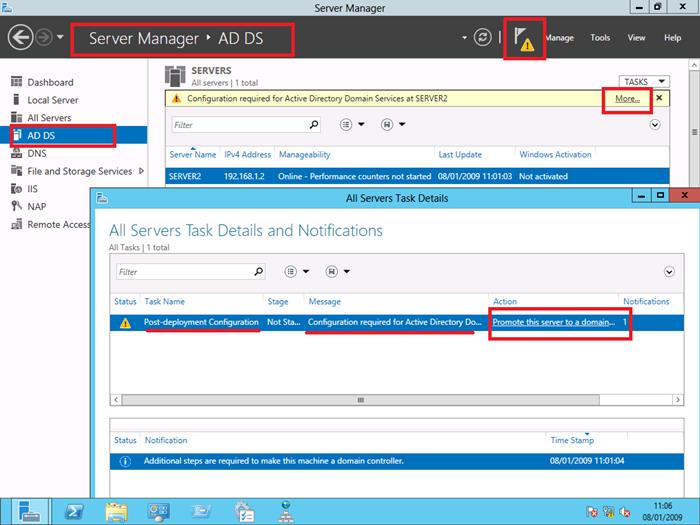The width and height of the screenshot is (700, 525).
Task: Launch PowerShell from the taskbar
Action: tap(74, 512)
